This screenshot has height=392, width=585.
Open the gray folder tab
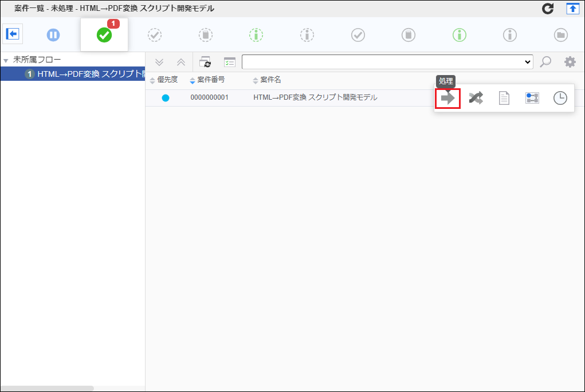(561, 35)
